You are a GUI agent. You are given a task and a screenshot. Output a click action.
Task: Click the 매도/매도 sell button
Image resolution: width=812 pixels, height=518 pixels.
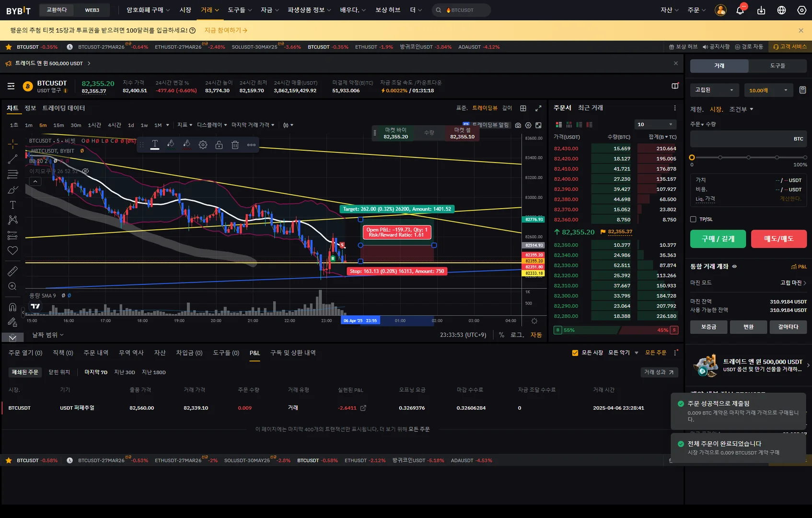click(779, 239)
